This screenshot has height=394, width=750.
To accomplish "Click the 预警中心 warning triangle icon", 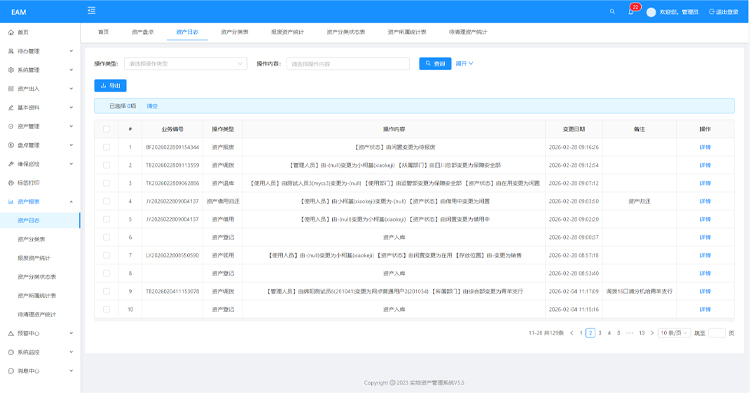I will [11, 333].
